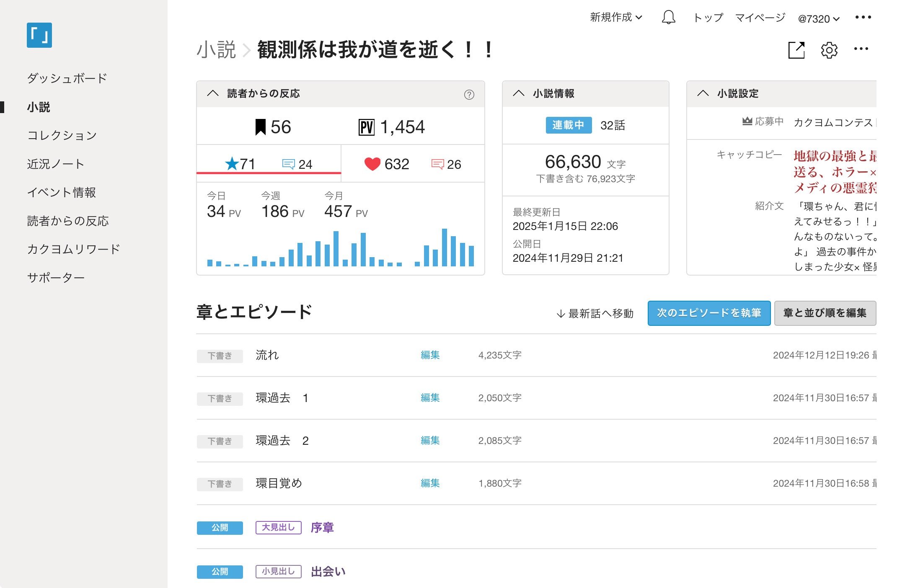Open コレクション in the sidebar
This screenshot has width=905, height=588.
click(62, 135)
